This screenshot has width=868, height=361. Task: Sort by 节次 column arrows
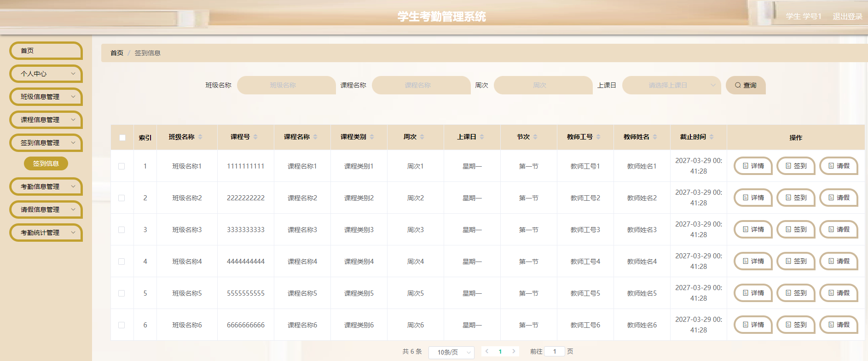point(535,137)
